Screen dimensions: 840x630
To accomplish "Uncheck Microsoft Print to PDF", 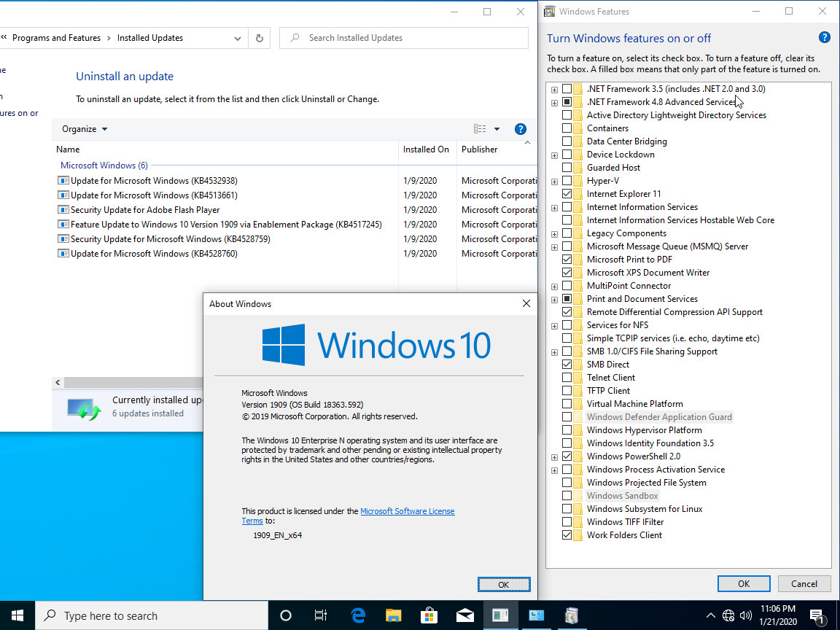I will coord(567,260).
